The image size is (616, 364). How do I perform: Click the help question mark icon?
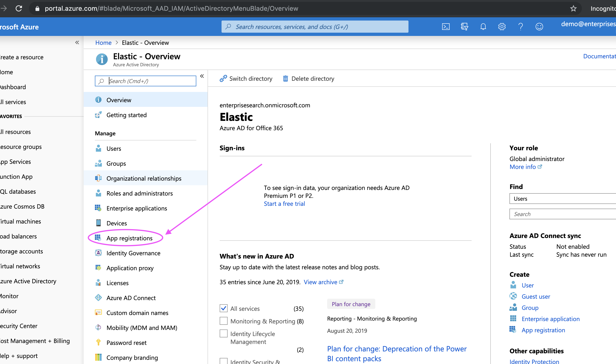[520, 27]
